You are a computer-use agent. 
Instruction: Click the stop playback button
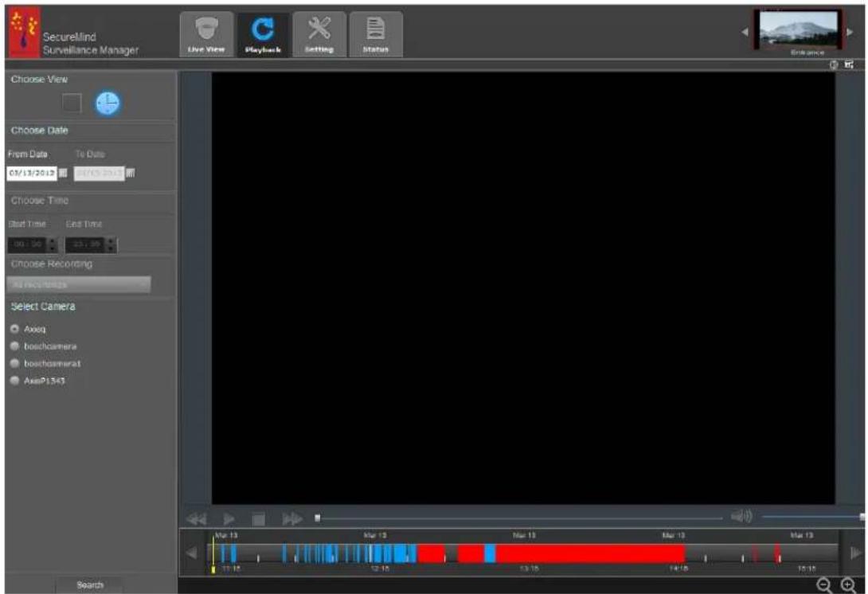tap(258, 518)
